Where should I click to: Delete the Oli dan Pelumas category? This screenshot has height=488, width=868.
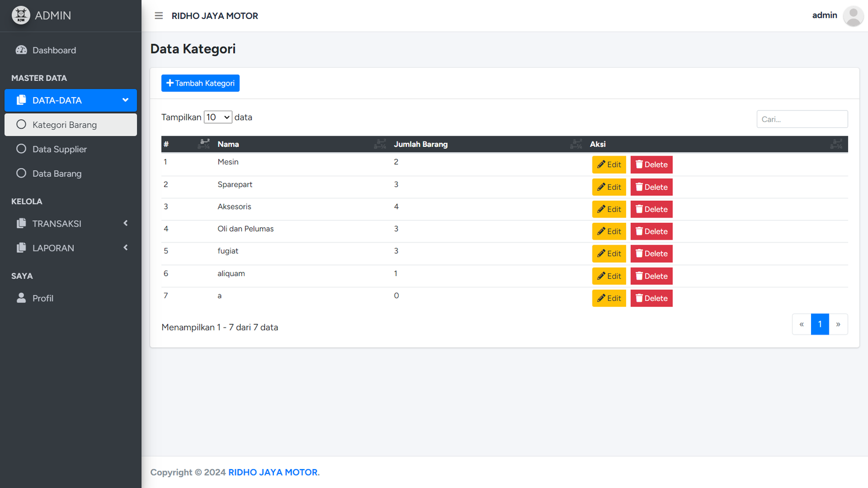pyautogui.click(x=651, y=232)
